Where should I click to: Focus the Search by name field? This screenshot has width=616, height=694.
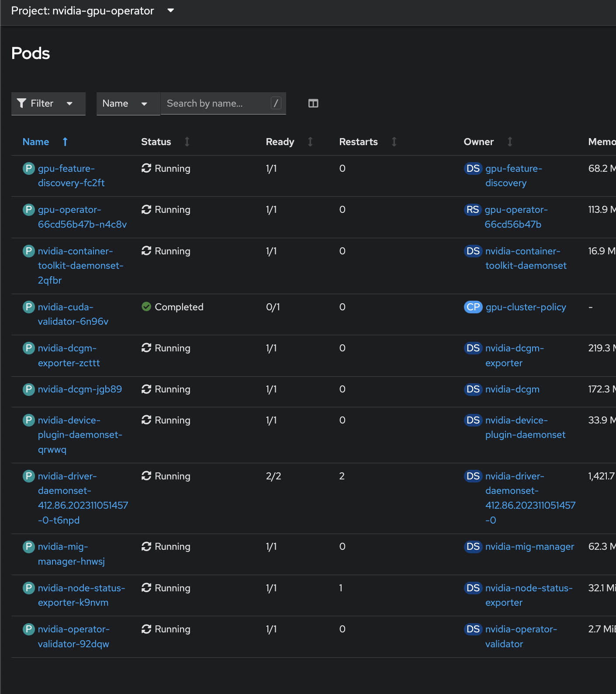click(x=216, y=104)
